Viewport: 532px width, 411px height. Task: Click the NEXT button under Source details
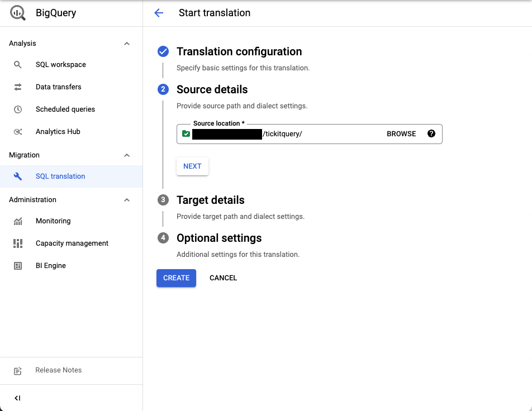click(192, 166)
